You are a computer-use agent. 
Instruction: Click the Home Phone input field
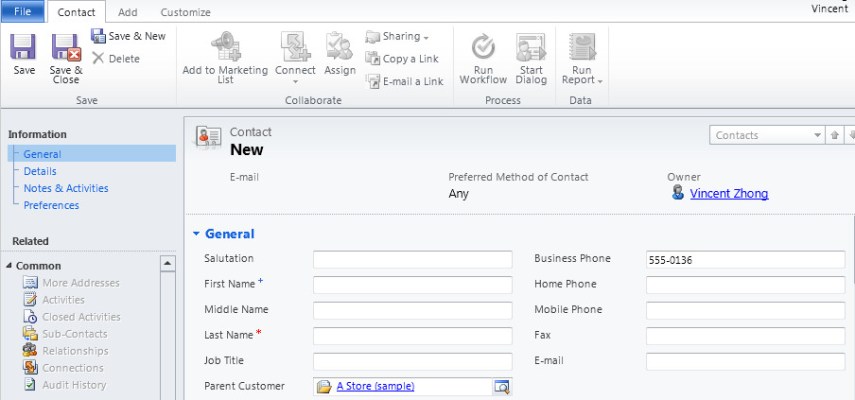pyautogui.click(x=745, y=284)
